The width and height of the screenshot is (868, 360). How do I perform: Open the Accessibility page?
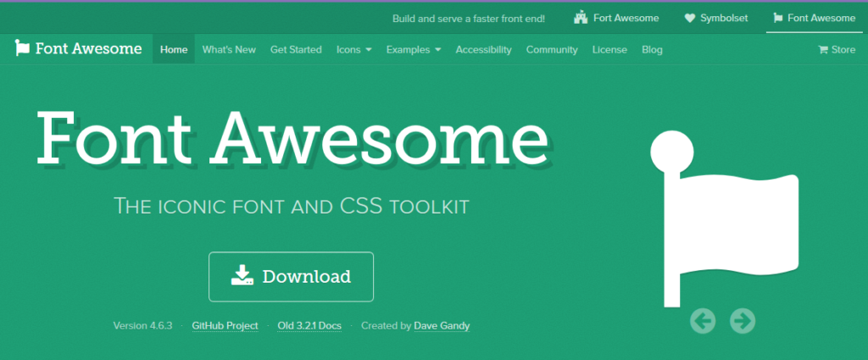[483, 50]
